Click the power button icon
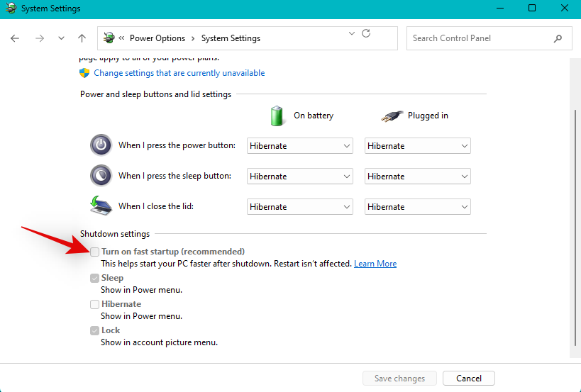This screenshot has height=392, width=581. tap(101, 145)
